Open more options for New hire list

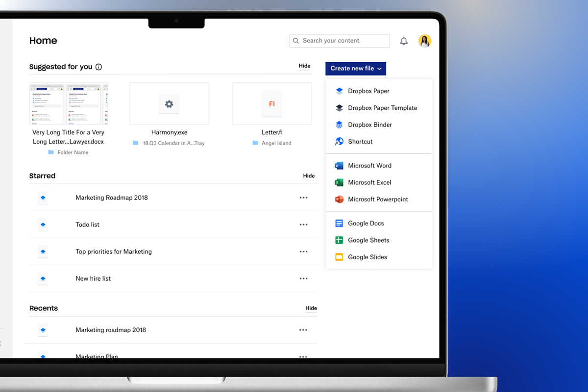pyautogui.click(x=304, y=279)
